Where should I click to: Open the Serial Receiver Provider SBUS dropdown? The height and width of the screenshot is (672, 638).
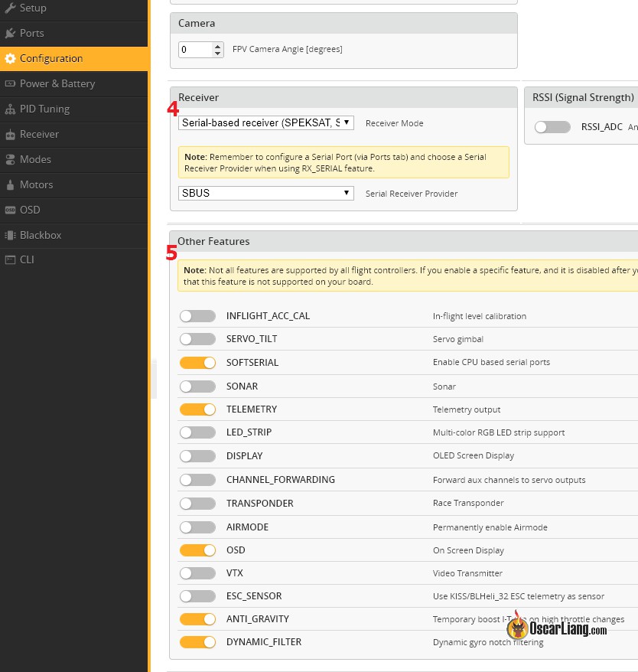click(x=265, y=193)
